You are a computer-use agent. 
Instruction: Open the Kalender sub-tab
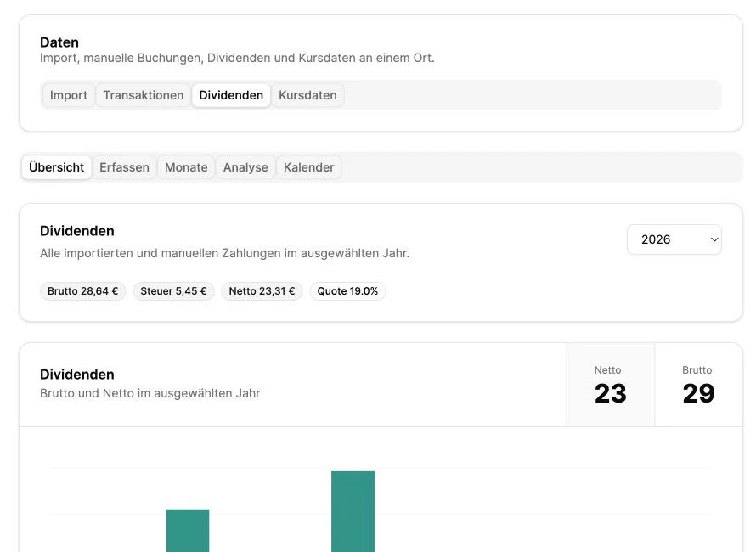308,167
